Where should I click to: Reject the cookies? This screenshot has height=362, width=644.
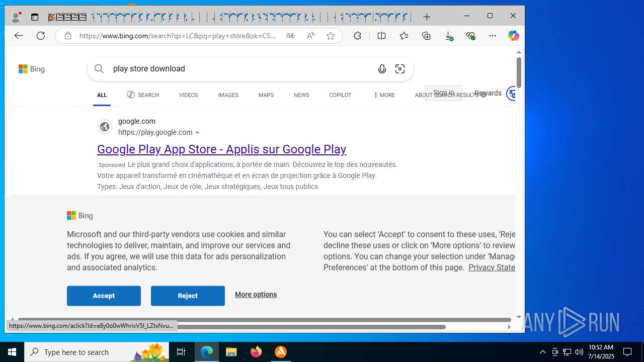[x=188, y=296]
